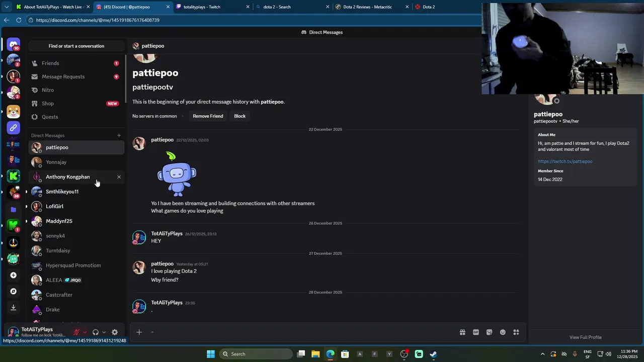Image resolution: width=644 pixels, height=362 pixels.
Task: Click Download Apps icon in server list
Action: [x=14, y=307]
